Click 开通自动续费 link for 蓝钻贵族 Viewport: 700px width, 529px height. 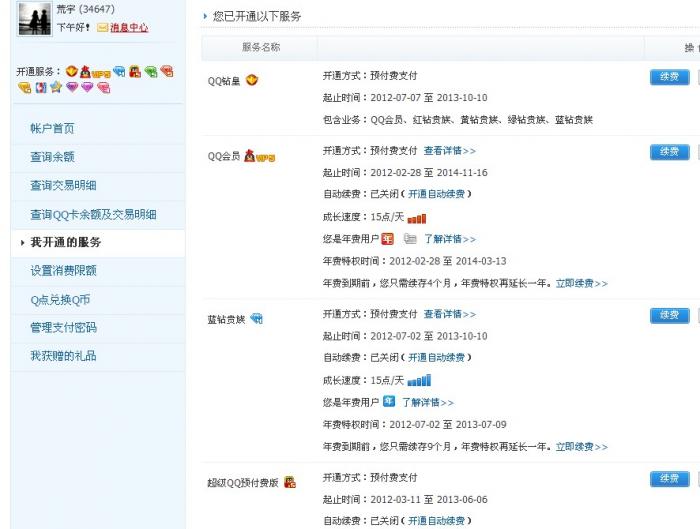tap(436, 358)
